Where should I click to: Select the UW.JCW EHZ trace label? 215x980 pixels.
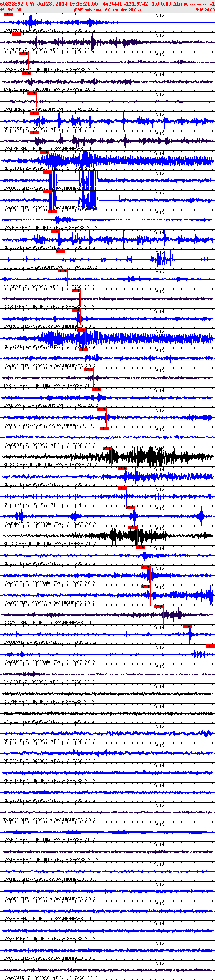(49, 366)
